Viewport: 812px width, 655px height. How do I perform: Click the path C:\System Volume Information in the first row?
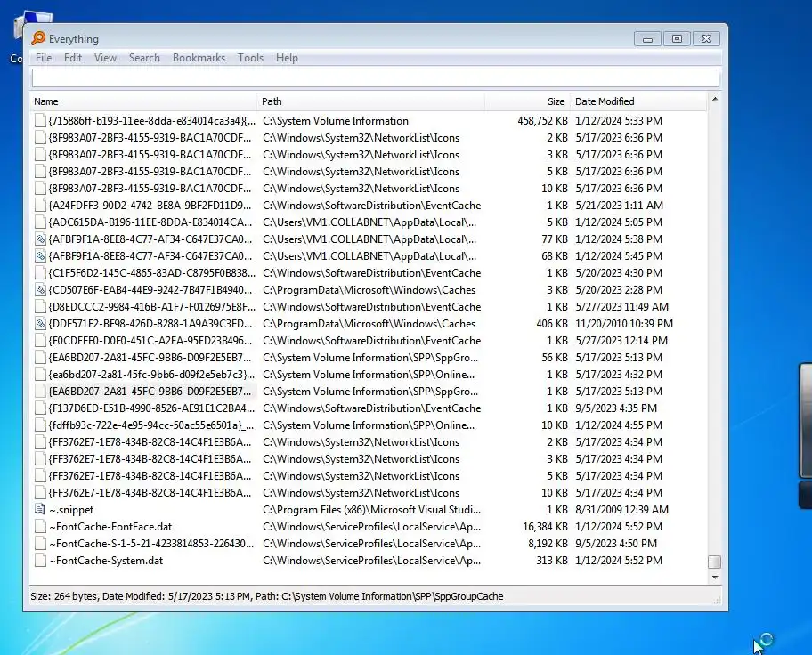tap(336, 121)
